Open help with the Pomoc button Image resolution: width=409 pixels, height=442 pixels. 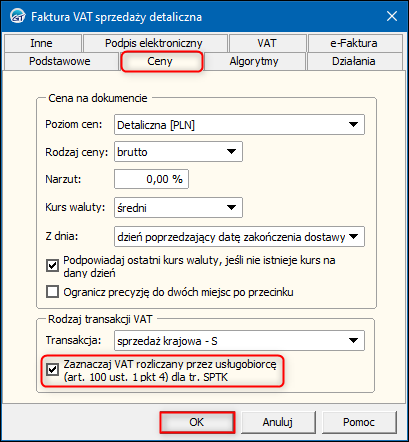click(359, 422)
